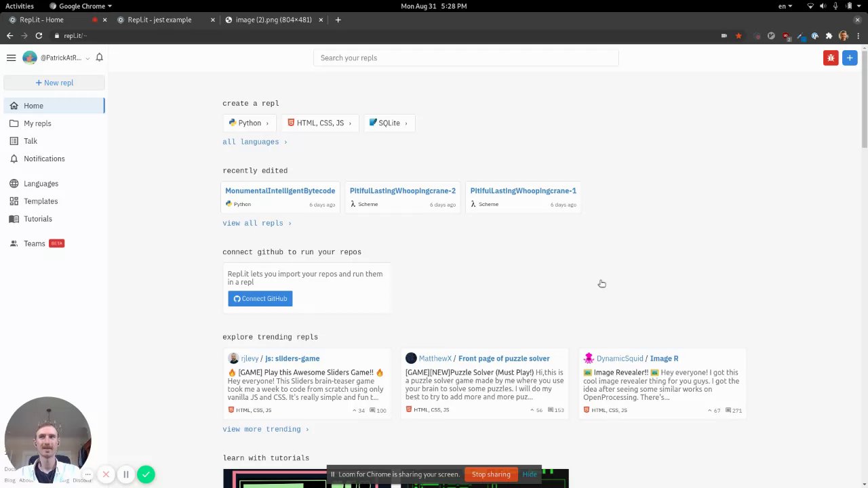The width and height of the screenshot is (868, 488).
Task: Open the date and time clock
Action: (434, 6)
